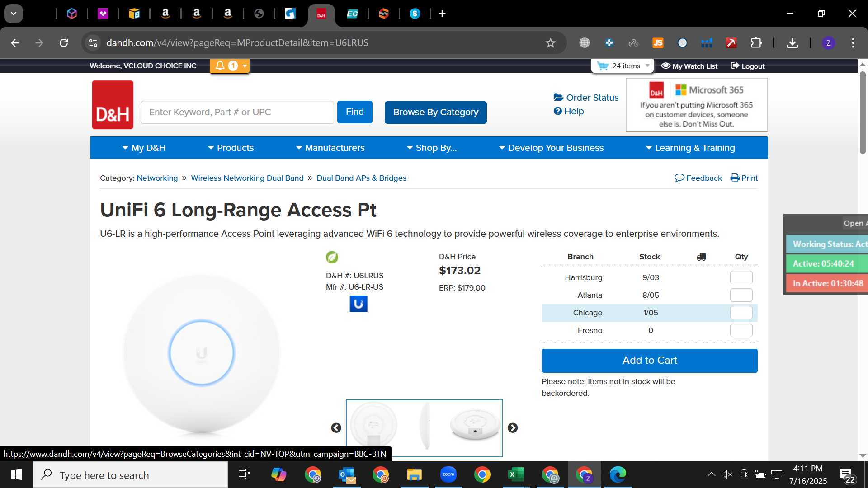Click Add to Cart button
Viewport: 868px width, 488px height.
click(x=650, y=361)
